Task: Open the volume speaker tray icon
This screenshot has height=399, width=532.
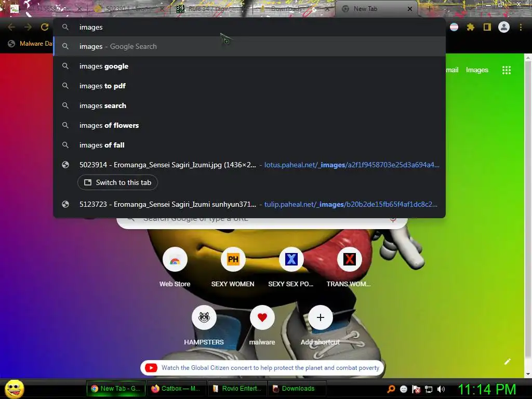Action: 441,389
